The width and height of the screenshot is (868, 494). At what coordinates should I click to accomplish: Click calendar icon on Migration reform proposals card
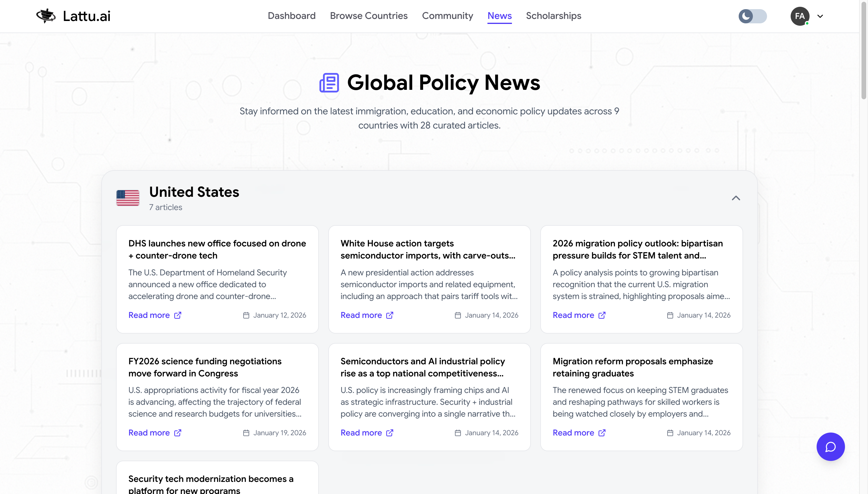(x=670, y=433)
